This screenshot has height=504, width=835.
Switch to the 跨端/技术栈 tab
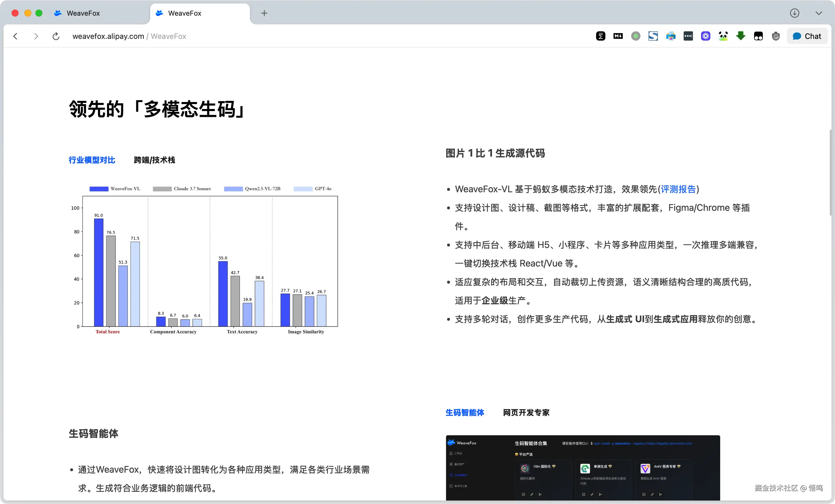coord(154,160)
